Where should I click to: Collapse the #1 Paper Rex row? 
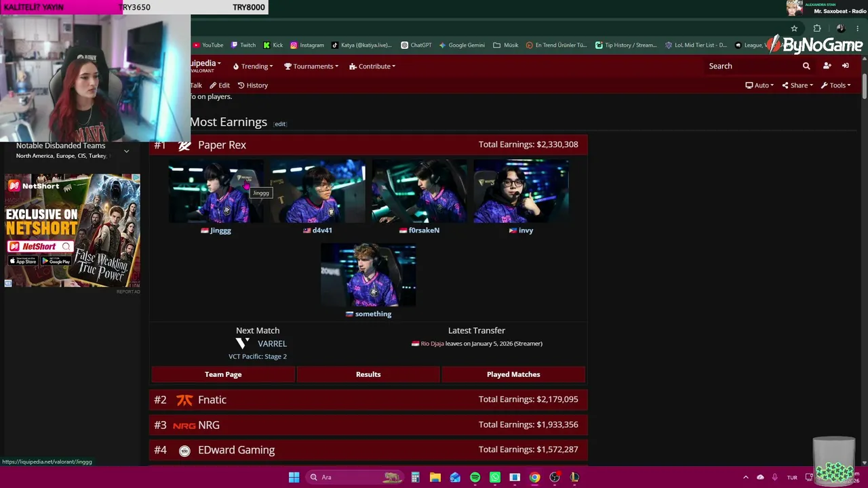pyautogui.click(x=368, y=145)
